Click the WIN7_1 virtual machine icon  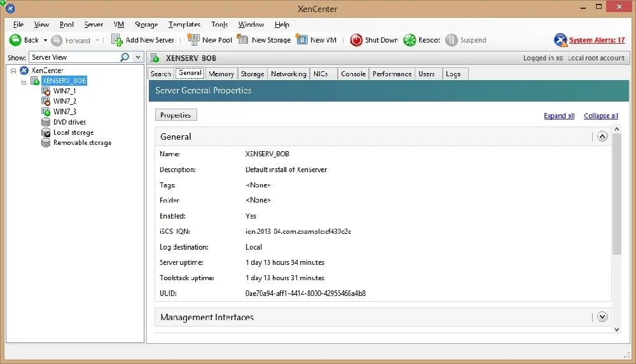click(x=46, y=91)
